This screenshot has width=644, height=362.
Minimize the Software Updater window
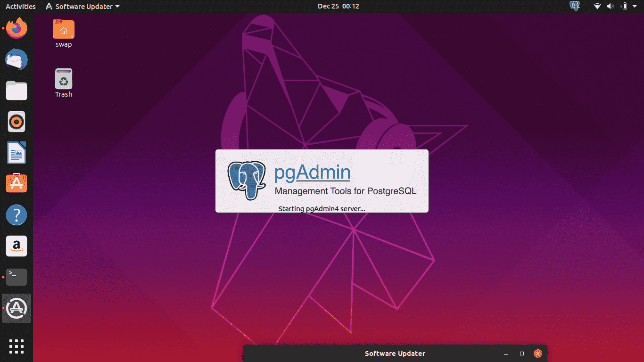pos(506,354)
